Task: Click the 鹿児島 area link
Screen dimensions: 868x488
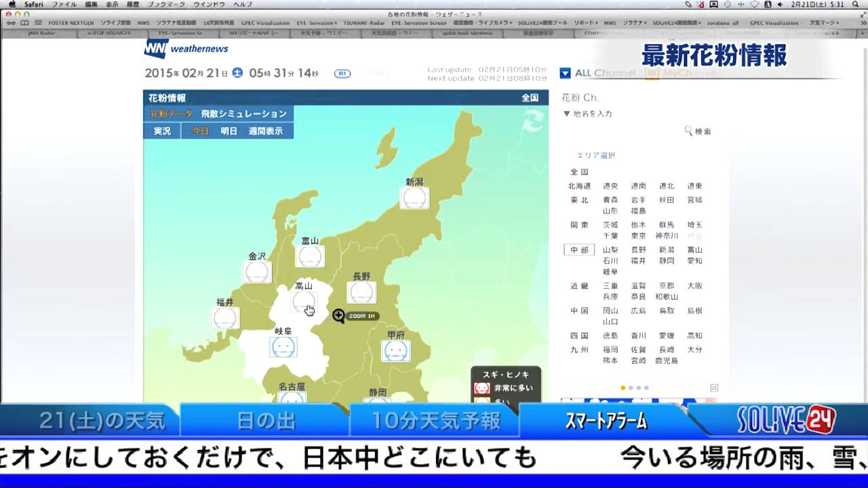Action: [667, 361]
